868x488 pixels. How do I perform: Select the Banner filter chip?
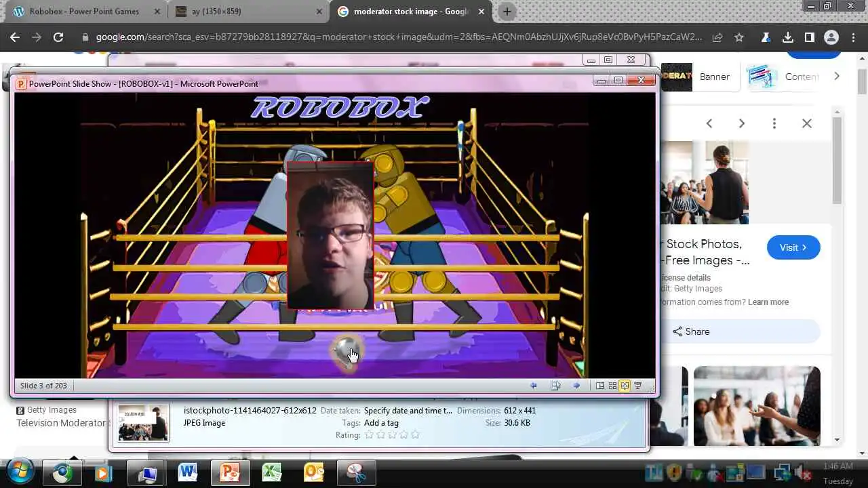pos(700,77)
